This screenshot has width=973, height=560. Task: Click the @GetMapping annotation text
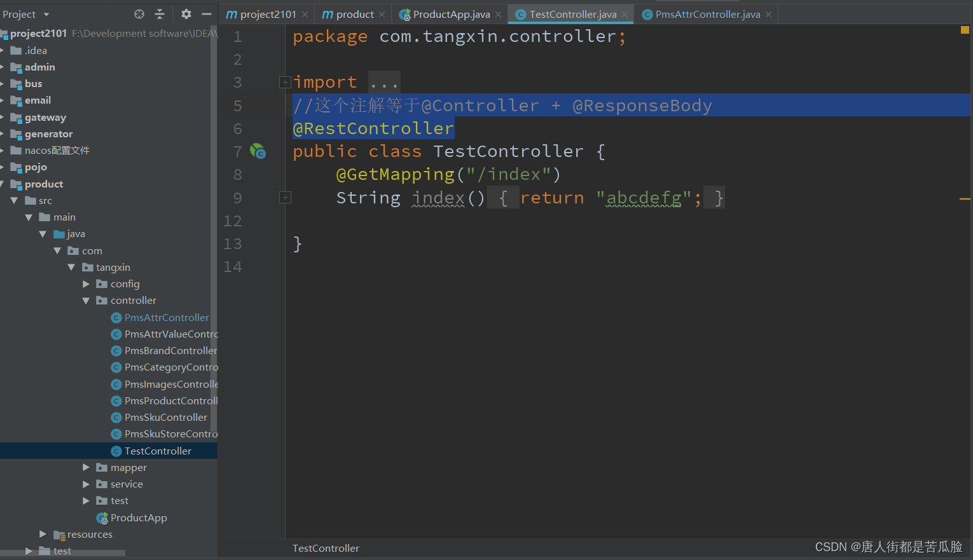395,174
